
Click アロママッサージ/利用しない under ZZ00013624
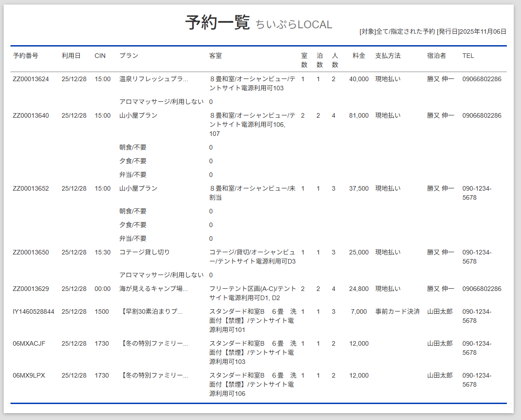click(x=161, y=102)
